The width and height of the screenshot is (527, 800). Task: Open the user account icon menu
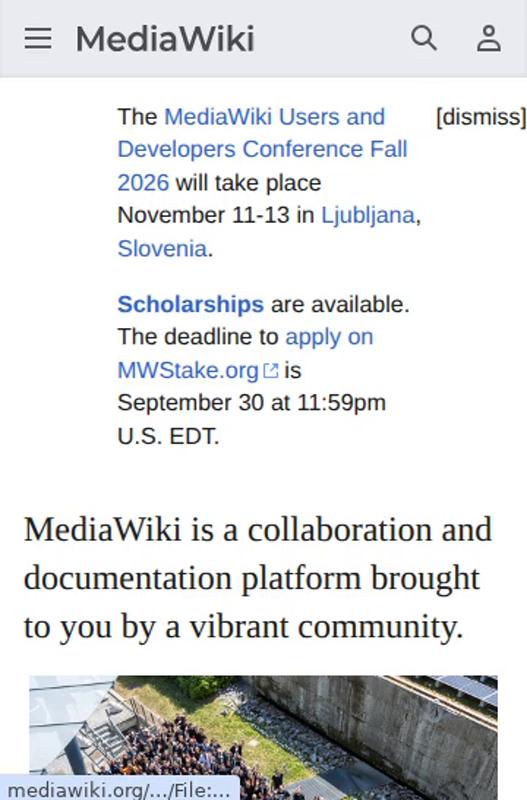(489, 38)
